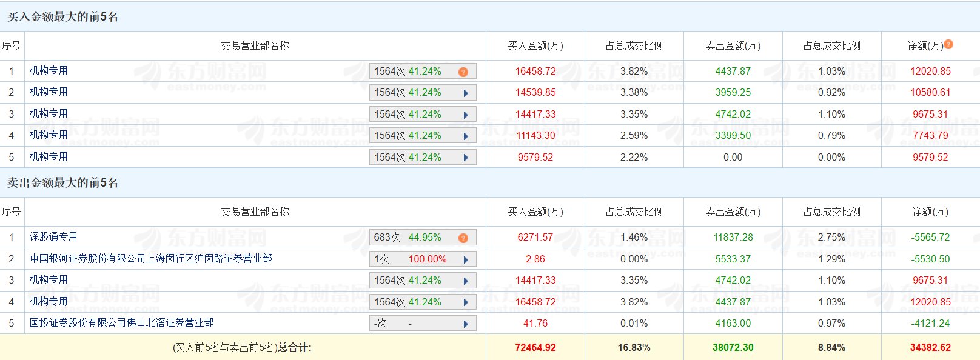The width and height of the screenshot is (980, 360).
Task: Open 机构专用 link in sell-table row 3
Action: coord(49,280)
